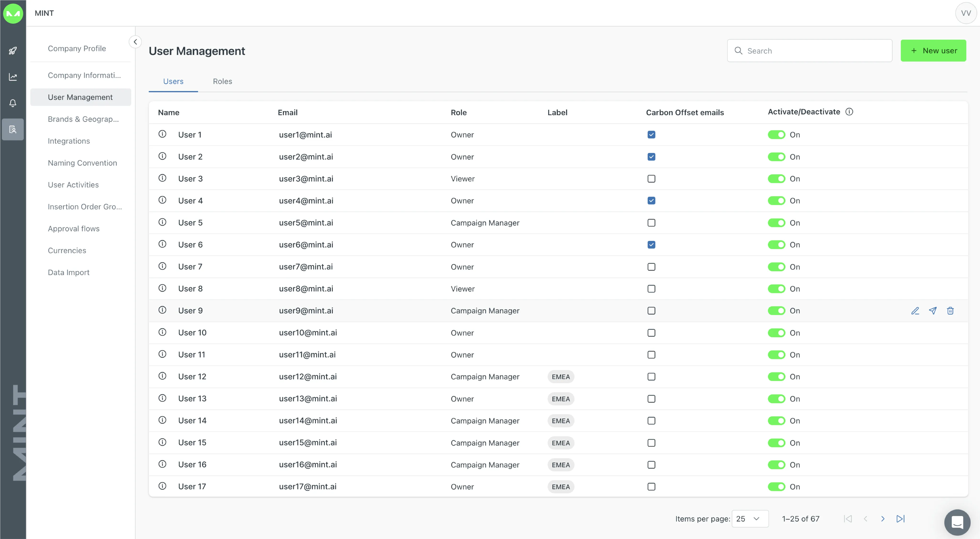Deactivate User 5 with toggle switch

click(776, 223)
